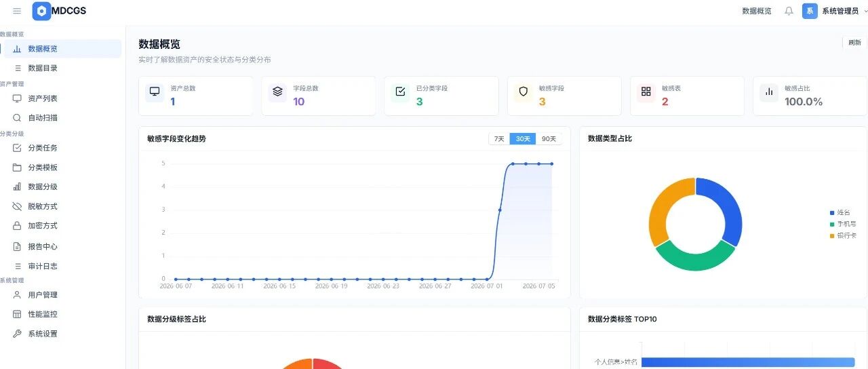
Task: Click the check icon on 已分类字段 card
Action: point(400,92)
